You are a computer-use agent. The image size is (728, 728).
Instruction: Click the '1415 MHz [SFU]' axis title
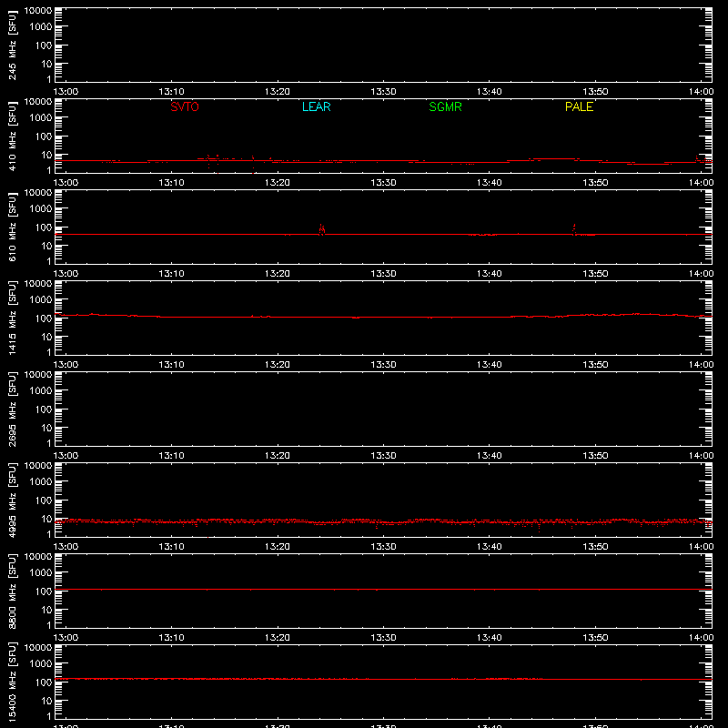point(12,318)
